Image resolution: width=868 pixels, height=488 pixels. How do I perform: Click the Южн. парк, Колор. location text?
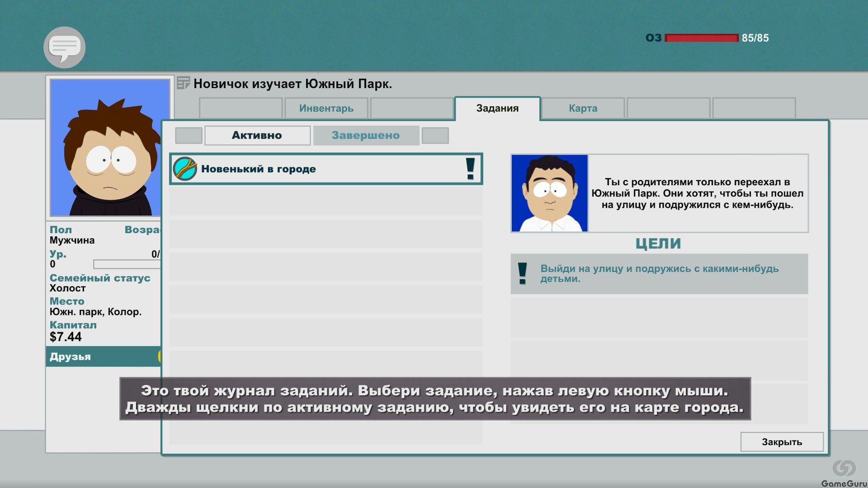click(x=95, y=312)
